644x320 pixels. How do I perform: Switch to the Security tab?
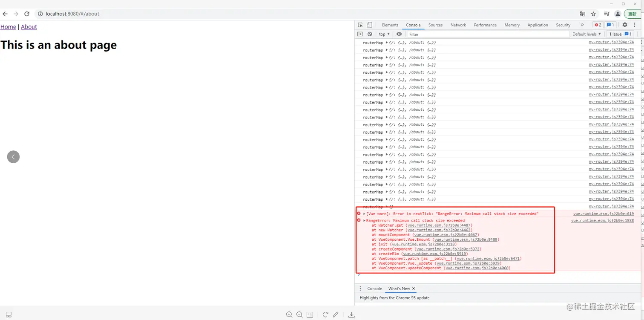click(x=563, y=25)
